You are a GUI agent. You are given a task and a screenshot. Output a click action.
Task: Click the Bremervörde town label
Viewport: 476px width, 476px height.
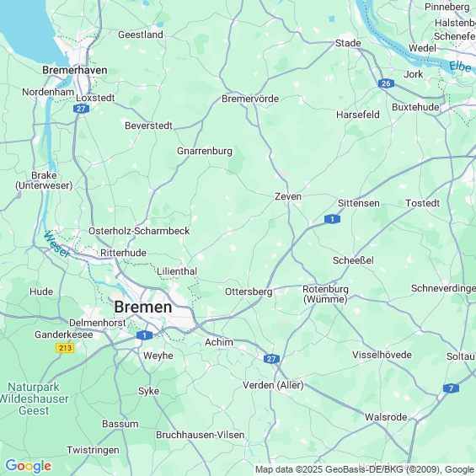click(x=250, y=99)
